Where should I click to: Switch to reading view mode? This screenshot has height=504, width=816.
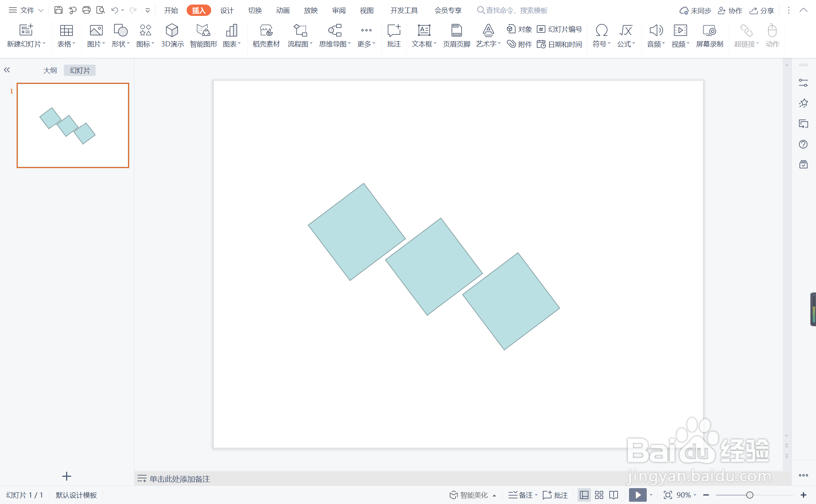tap(614, 495)
